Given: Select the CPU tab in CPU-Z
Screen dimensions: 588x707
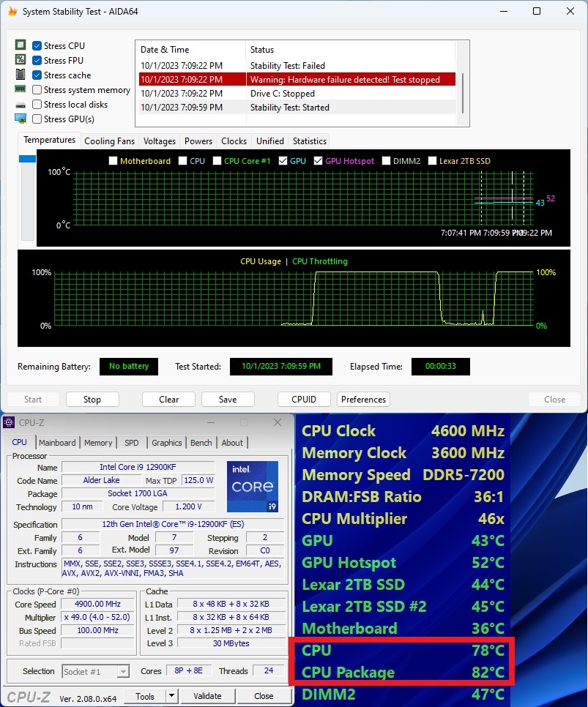Looking at the screenshot, I should pyautogui.click(x=19, y=442).
